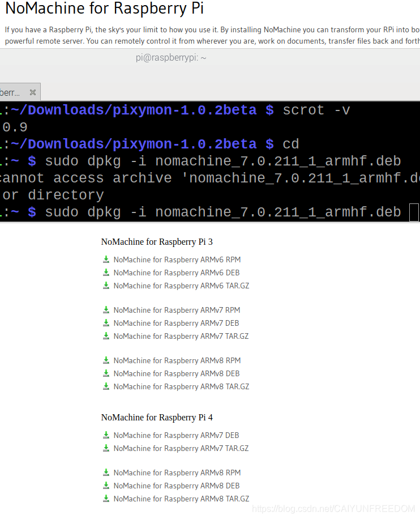Open the Pi 3 'NoMachine for Raspberry ARMv7 RPM' link

coord(177,310)
